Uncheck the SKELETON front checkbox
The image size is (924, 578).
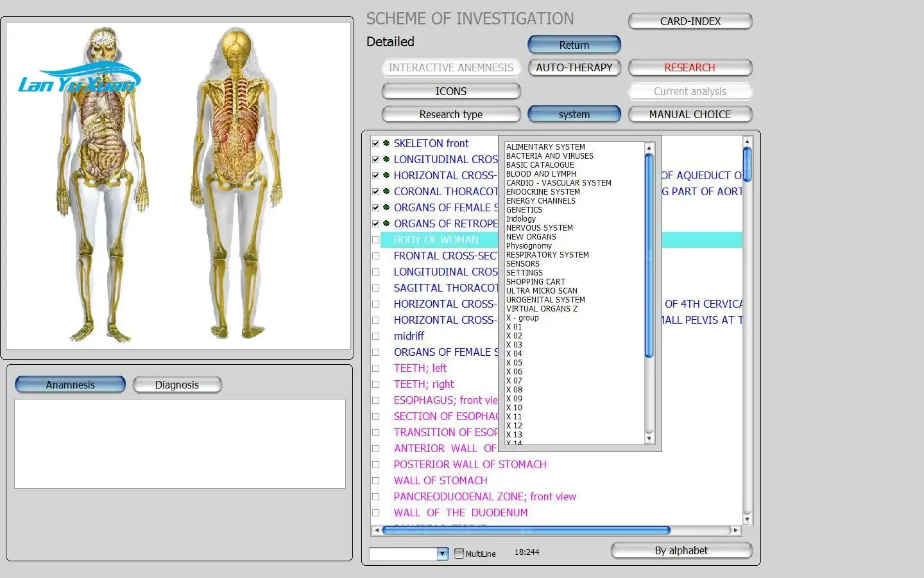point(376,143)
